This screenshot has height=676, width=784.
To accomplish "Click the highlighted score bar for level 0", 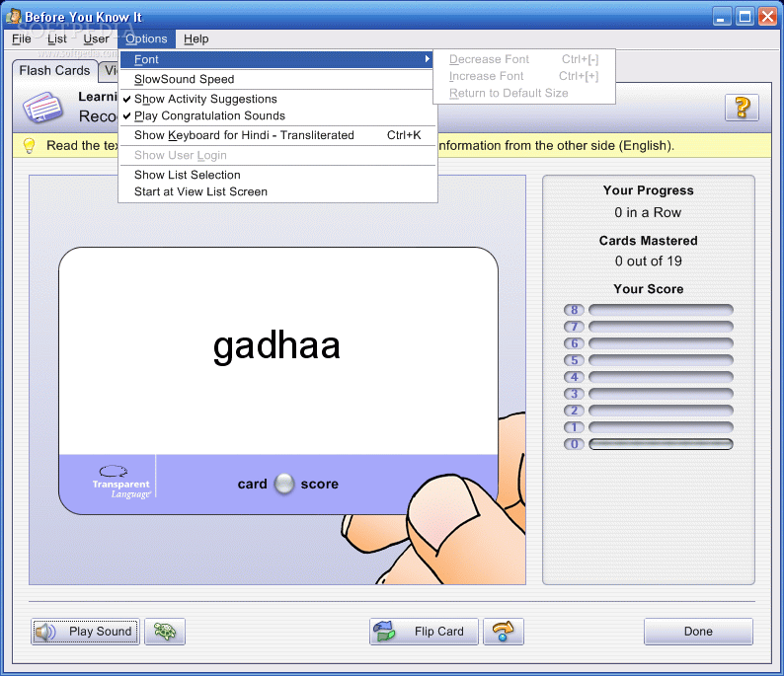I will [661, 444].
